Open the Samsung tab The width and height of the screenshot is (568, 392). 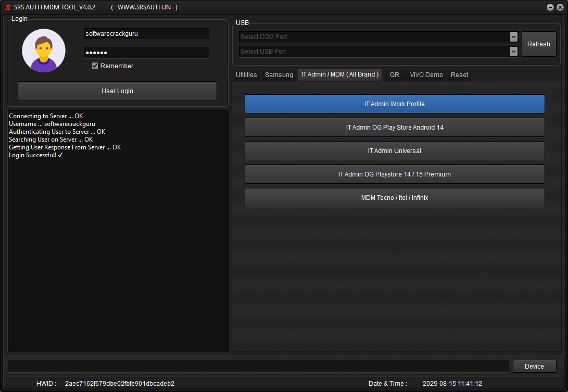pos(279,74)
